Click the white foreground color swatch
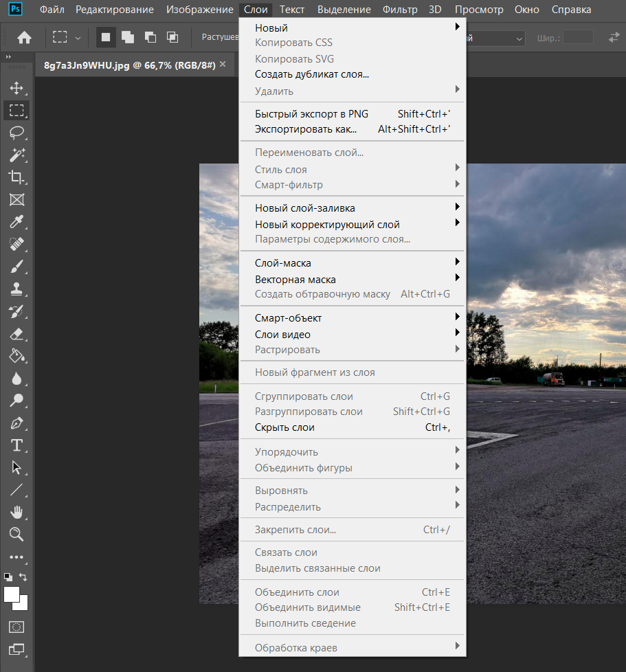Image resolution: width=626 pixels, height=672 pixels. tap(11, 594)
